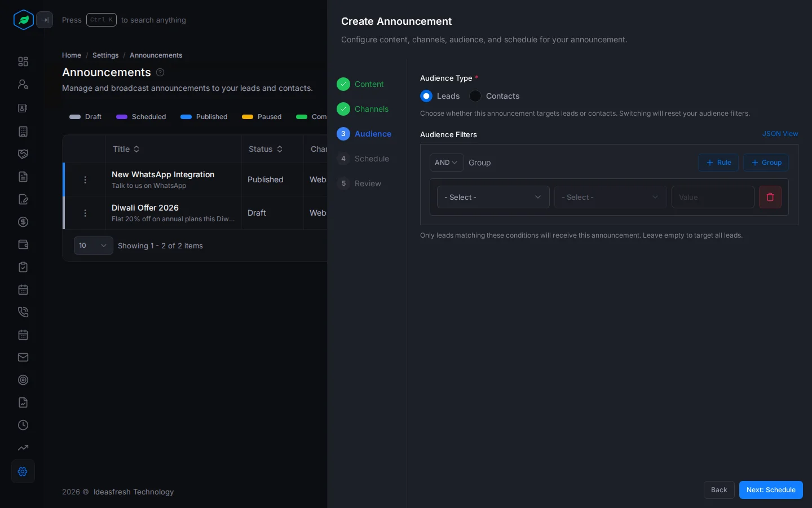
Task: Toggle the sidebar collapse arrow button
Action: point(45,20)
